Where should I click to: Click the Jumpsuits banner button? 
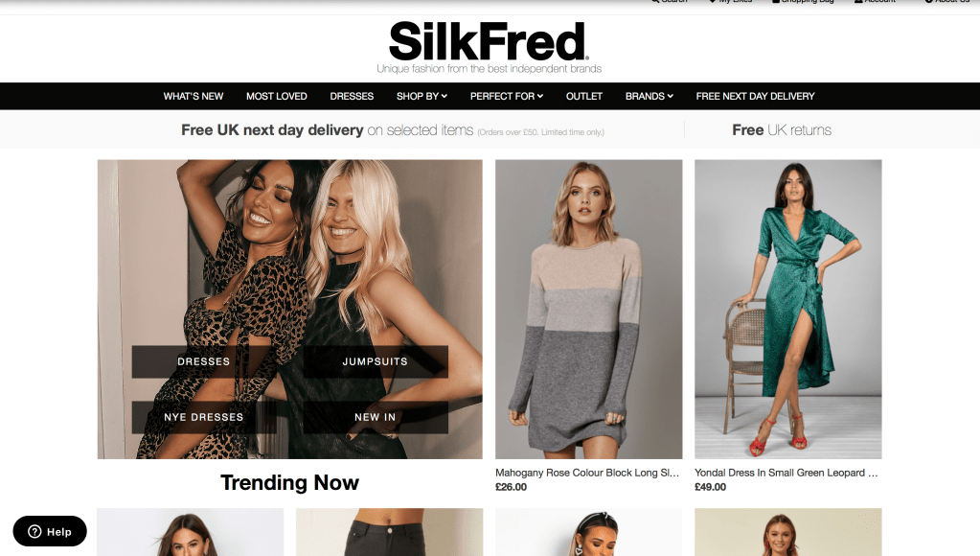[x=375, y=361]
